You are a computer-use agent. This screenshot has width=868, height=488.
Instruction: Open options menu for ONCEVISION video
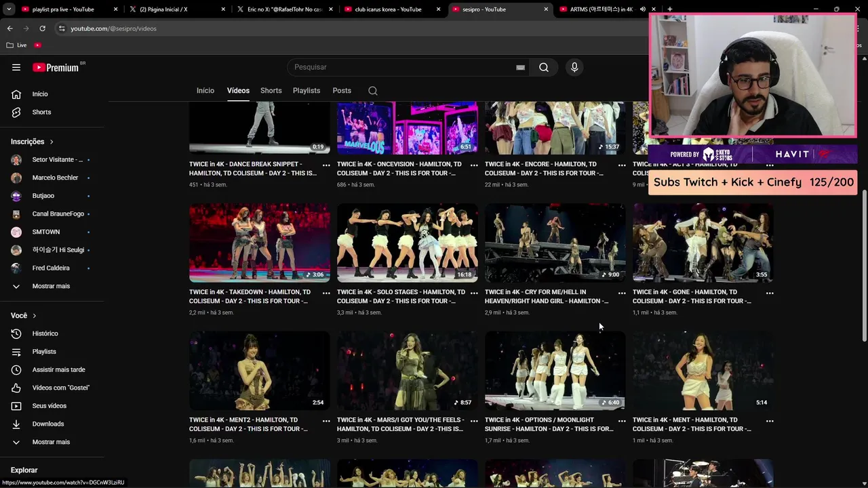pyautogui.click(x=474, y=165)
